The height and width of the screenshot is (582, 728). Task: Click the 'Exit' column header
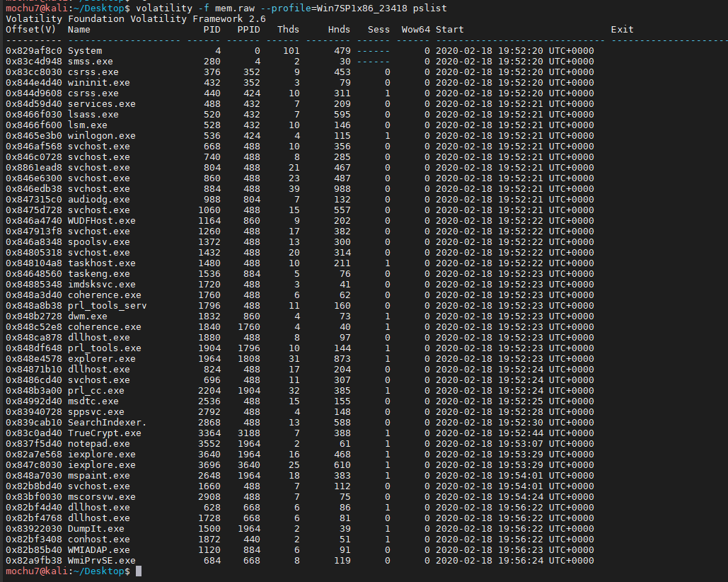(x=622, y=29)
